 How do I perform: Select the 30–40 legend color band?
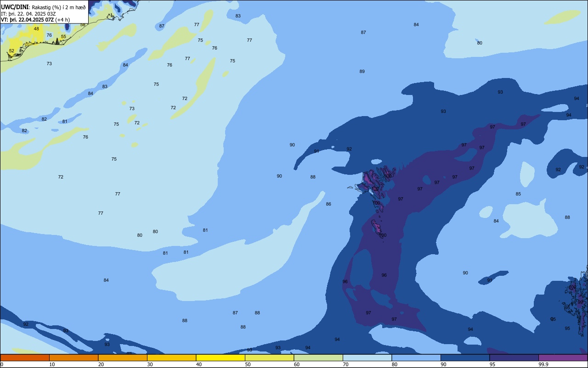171,357
